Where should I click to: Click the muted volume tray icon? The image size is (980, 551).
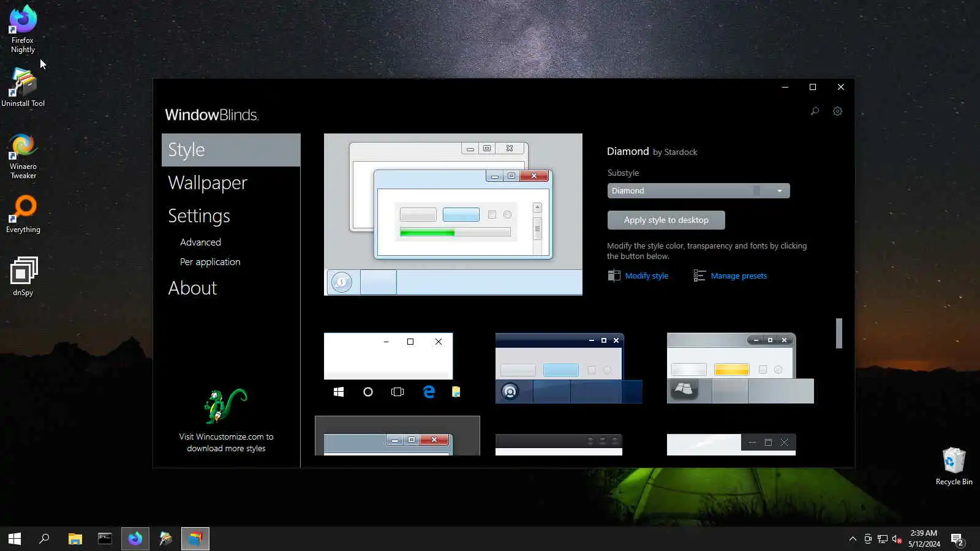click(x=897, y=539)
